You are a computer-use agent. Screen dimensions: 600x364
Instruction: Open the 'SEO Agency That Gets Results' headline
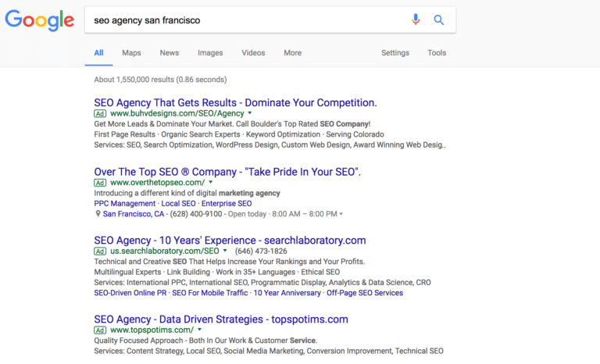coord(235,102)
